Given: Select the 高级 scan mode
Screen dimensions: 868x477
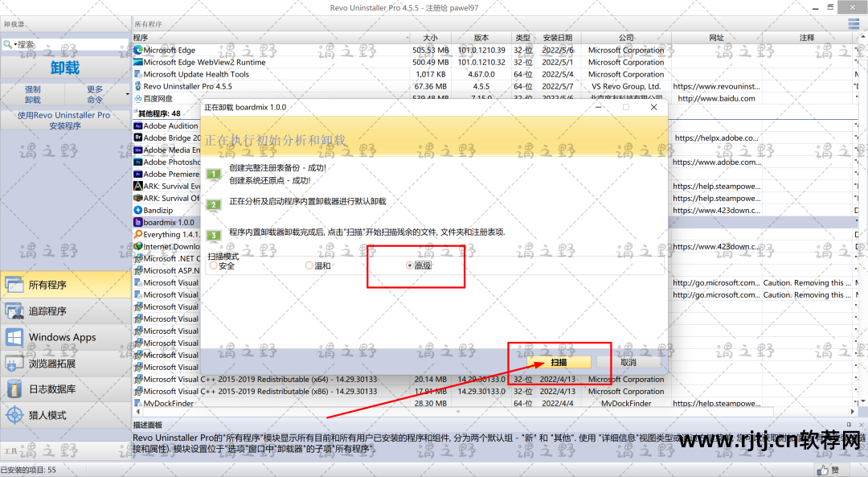Looking at the screenshot, I should tap(419, 265).
